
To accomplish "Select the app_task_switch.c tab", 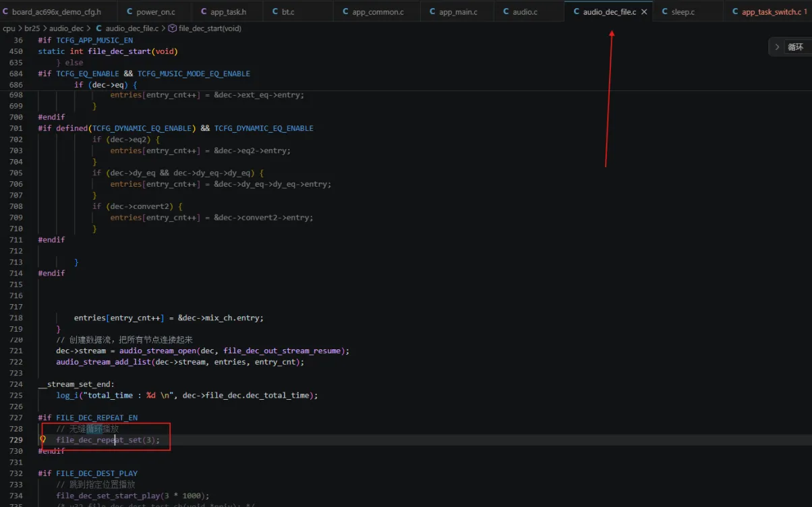I will pos(770,12).
